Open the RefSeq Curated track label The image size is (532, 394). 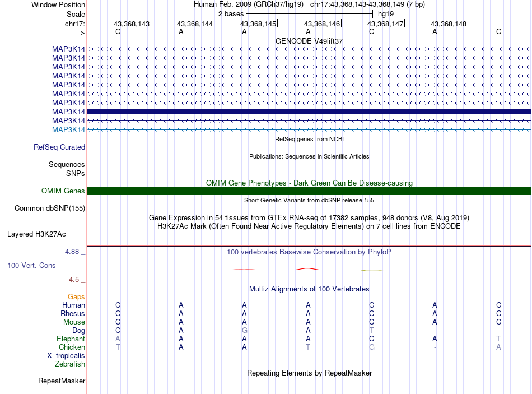click(x=59, y=147)
